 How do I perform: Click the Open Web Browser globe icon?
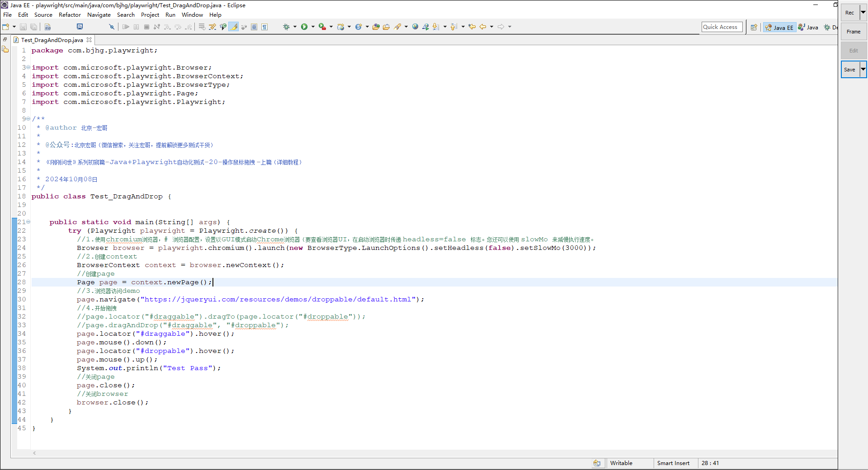[x=415, y=27]
